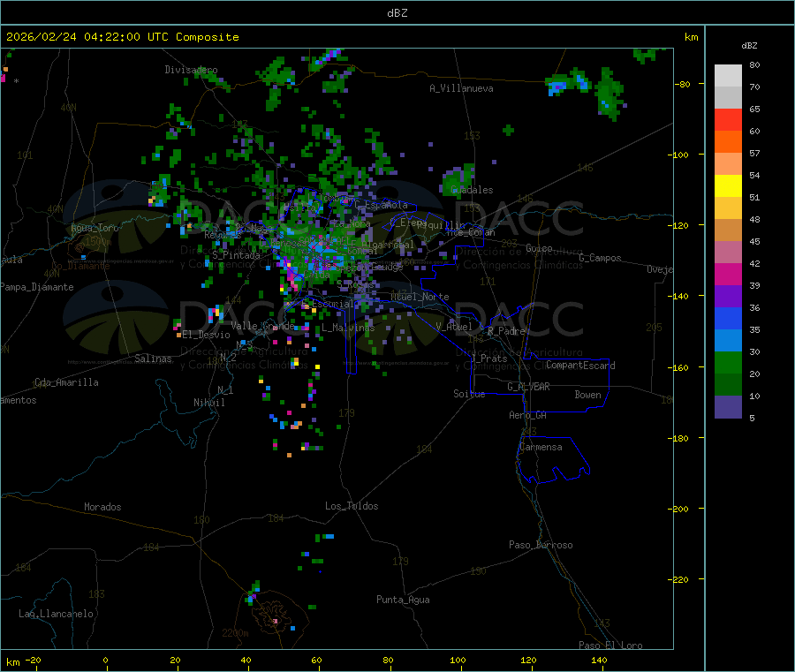
Task: Click the Los_Toldos map label
Action: click(352, 506)
